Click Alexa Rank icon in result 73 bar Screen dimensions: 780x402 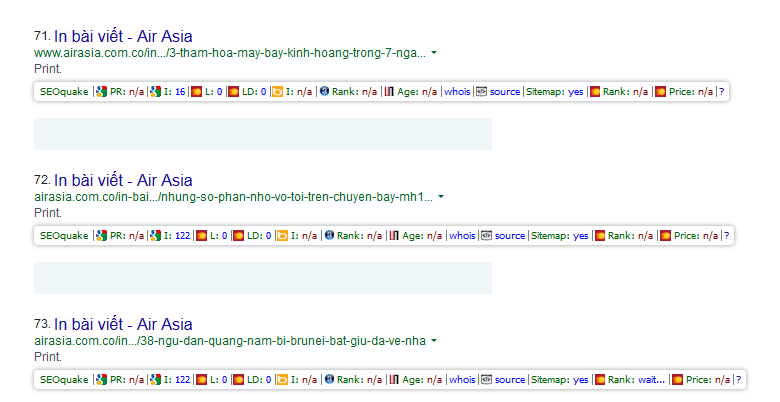click(329, 379)
